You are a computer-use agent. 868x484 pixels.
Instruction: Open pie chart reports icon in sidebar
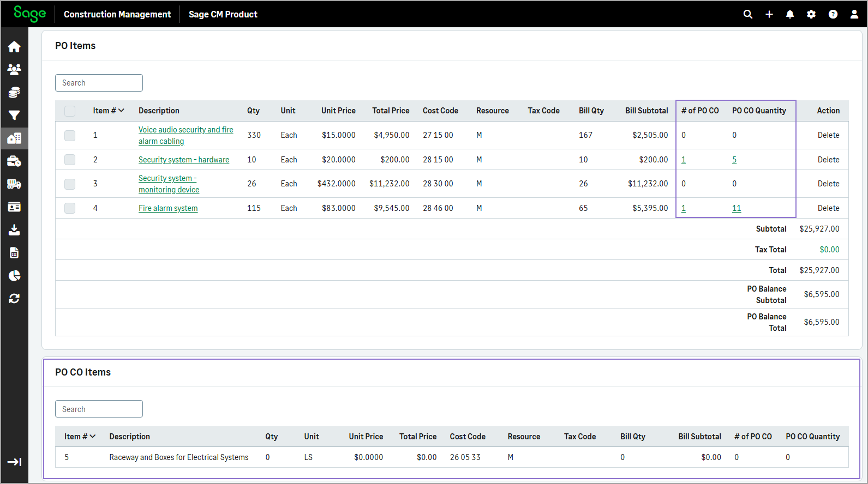[x=14, y=276]
